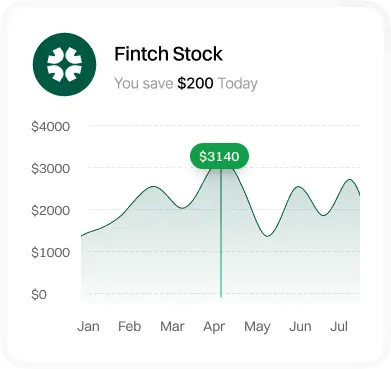The width and height of the screenshot is (391, 369).
Task: Select the Jul month label
Action: 339,326
